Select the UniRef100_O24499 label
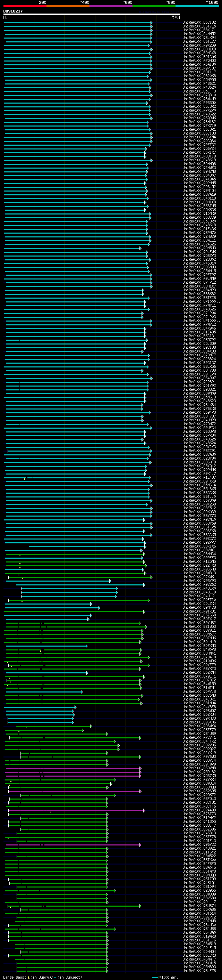The image size is (222, 980). [199, 810]
